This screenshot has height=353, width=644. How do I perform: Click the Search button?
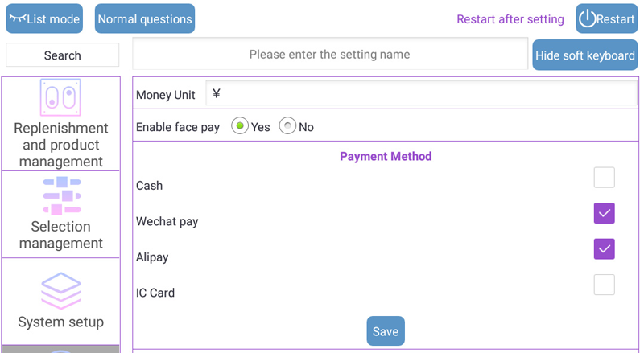point(63,55)
